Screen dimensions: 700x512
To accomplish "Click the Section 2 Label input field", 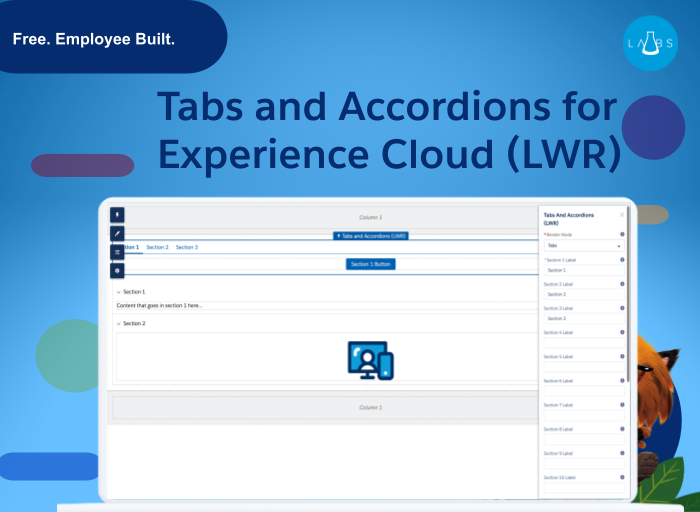I will click(x=583, y=294).
